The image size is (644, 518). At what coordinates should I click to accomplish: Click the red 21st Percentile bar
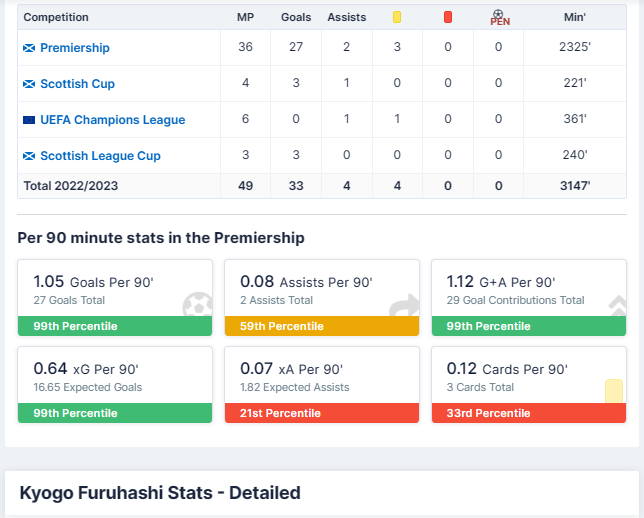322,413
